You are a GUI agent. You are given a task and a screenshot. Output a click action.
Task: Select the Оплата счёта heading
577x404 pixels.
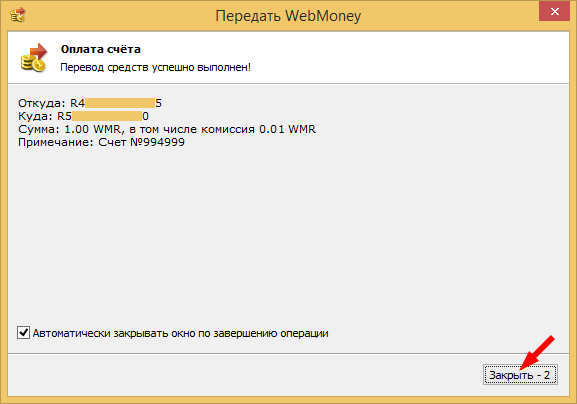tap(100, 49)
